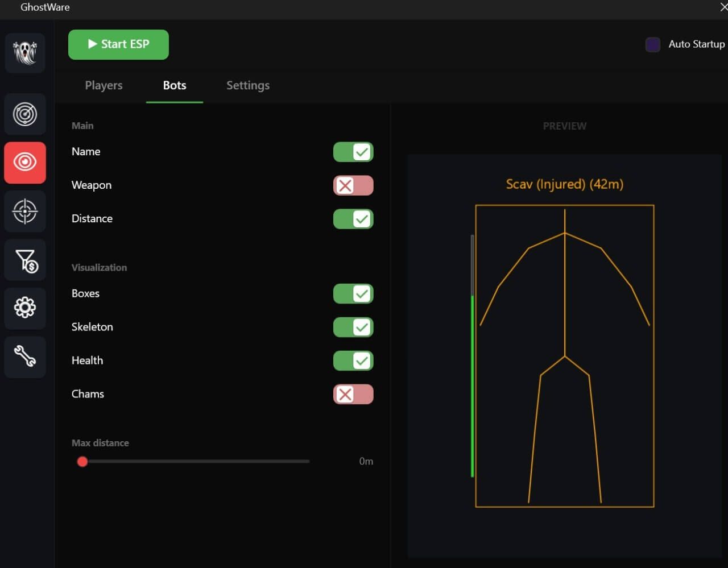The height and width of the screenshot is (568, 728).
Task: Toggle the Health switch off
Action: click(x=353, y=360)
